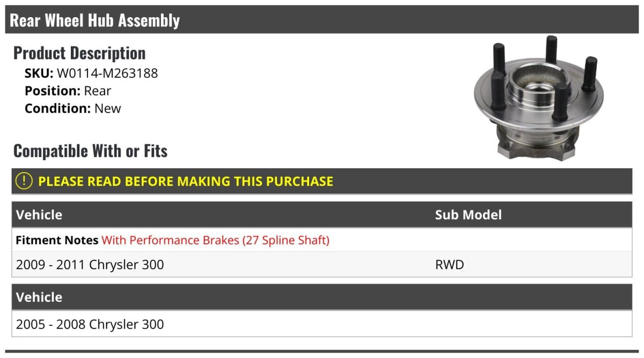Click the PLEASE READ BEFORE MAKING THIS PURCHASE notice
This screenshot has height=358, width=644.
[186, 181]
